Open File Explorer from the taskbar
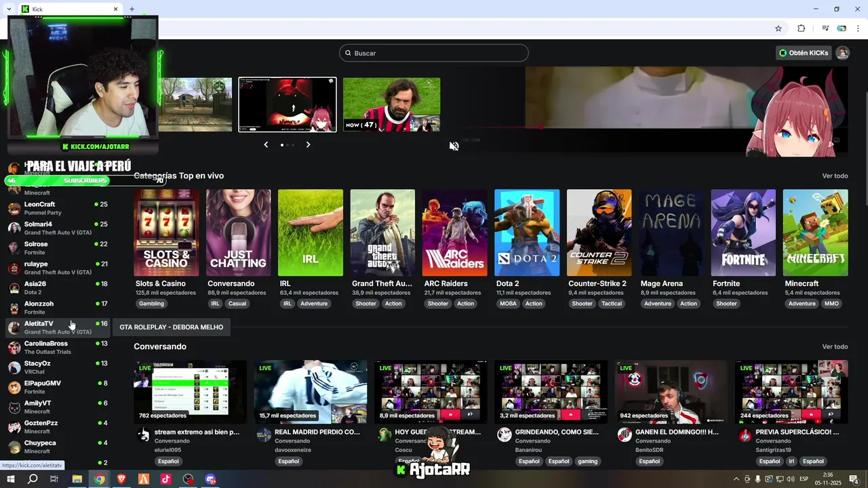 77,479
